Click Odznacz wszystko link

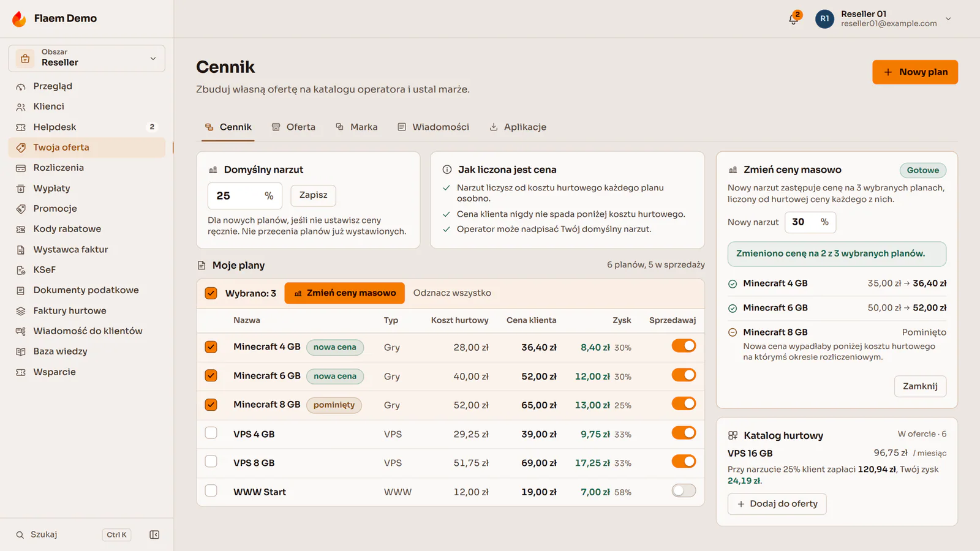click(452, 293)
